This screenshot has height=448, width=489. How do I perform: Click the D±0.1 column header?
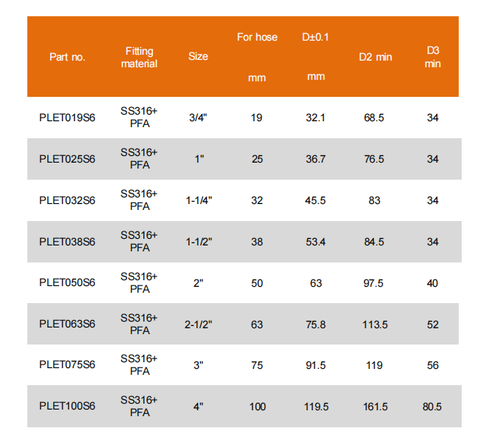click(315, 37)
